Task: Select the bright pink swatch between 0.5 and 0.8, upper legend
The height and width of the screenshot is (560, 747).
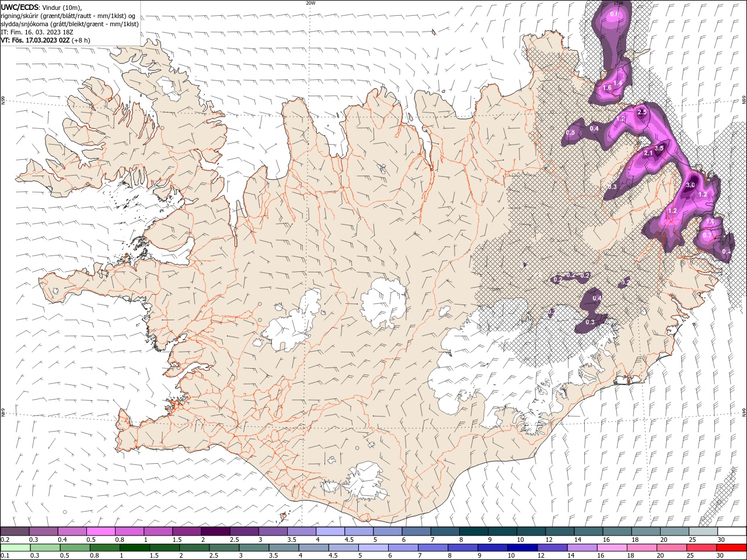Action: click(x=100, y=531)
